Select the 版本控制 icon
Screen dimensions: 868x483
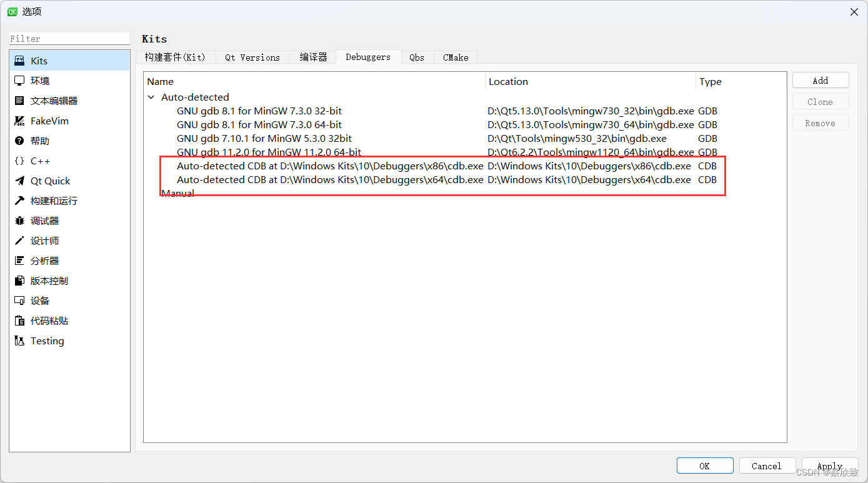[x=19, y=281]
